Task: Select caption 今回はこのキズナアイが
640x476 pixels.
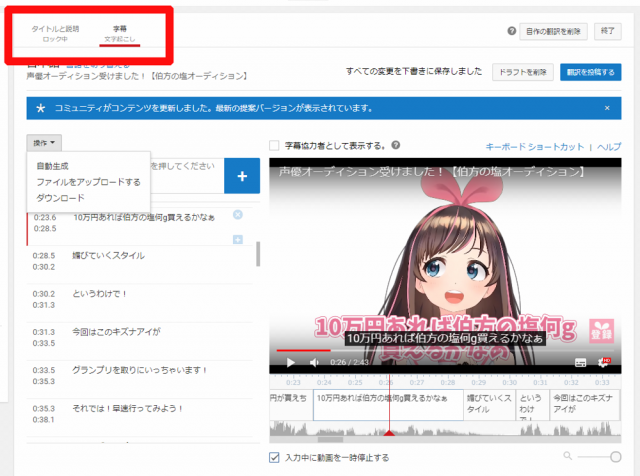Action: [x=116, y=332]
